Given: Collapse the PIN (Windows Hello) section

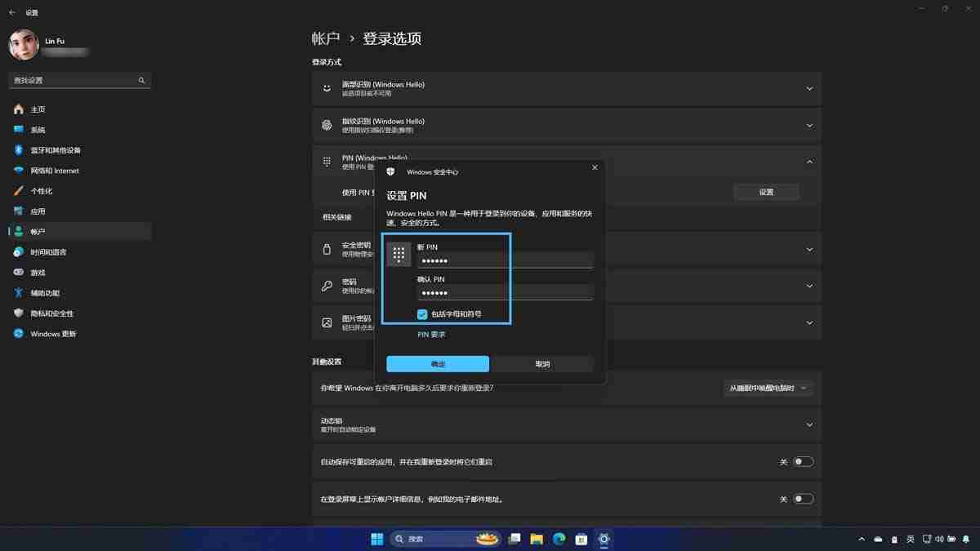Looking at the screenshot, I should [808, 162].
